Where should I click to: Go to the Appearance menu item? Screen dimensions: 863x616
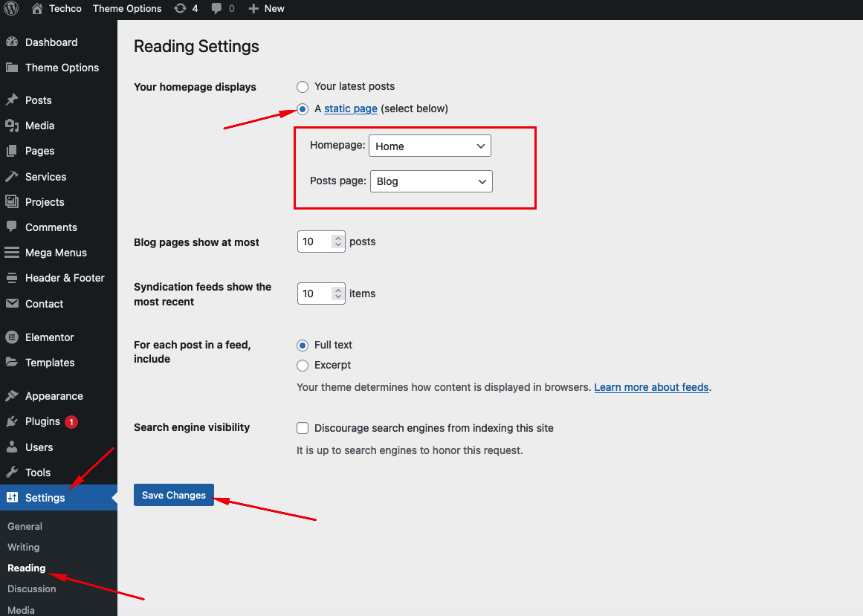click(54, 396)
